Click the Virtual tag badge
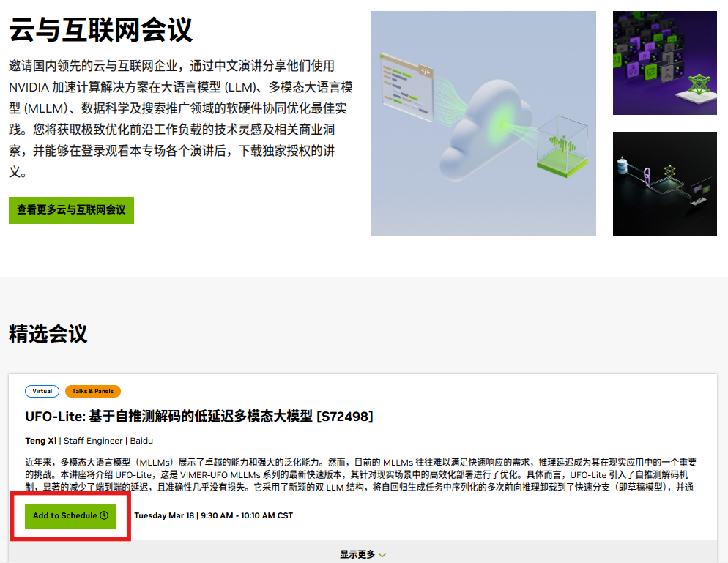 click(42, 391)
